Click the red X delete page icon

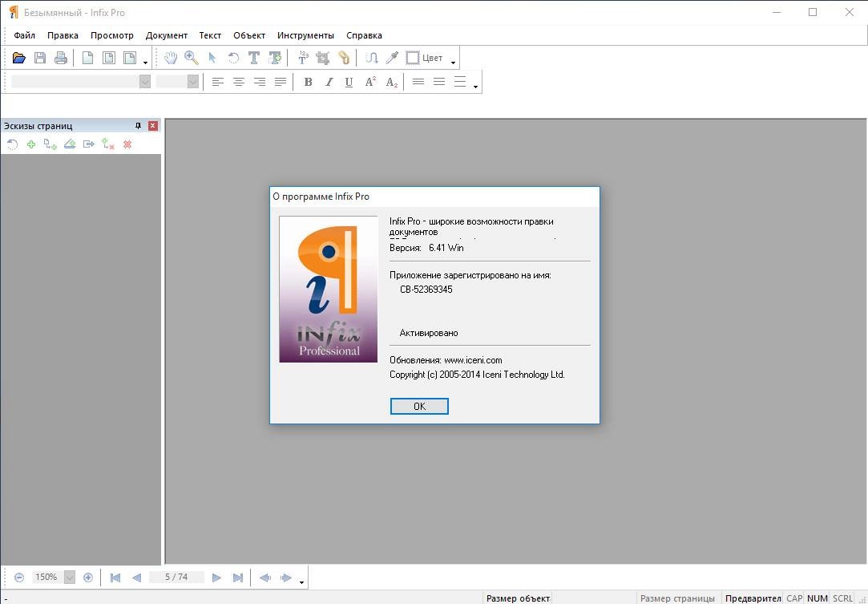(x=127, y=144)
